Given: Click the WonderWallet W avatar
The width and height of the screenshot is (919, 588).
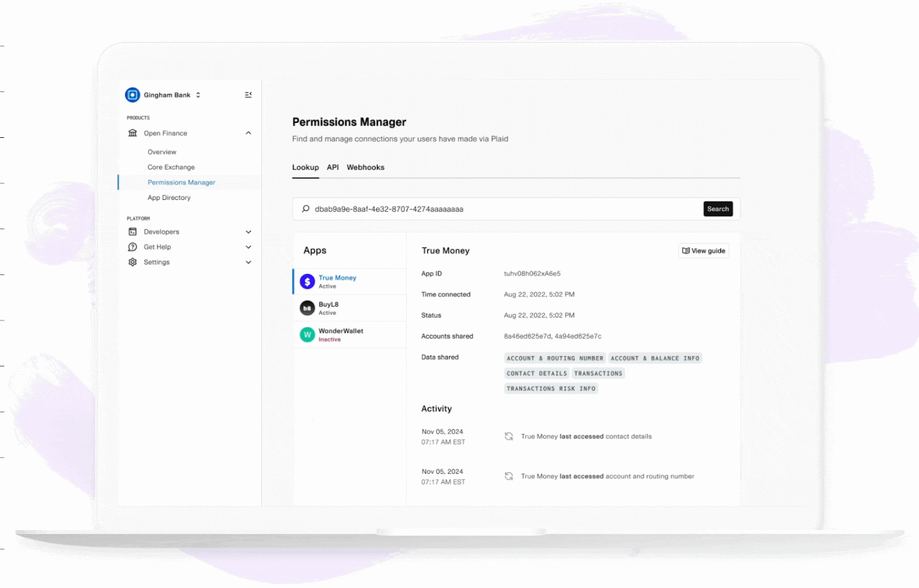Looking at the screenshot, I should tap(307, 334).
